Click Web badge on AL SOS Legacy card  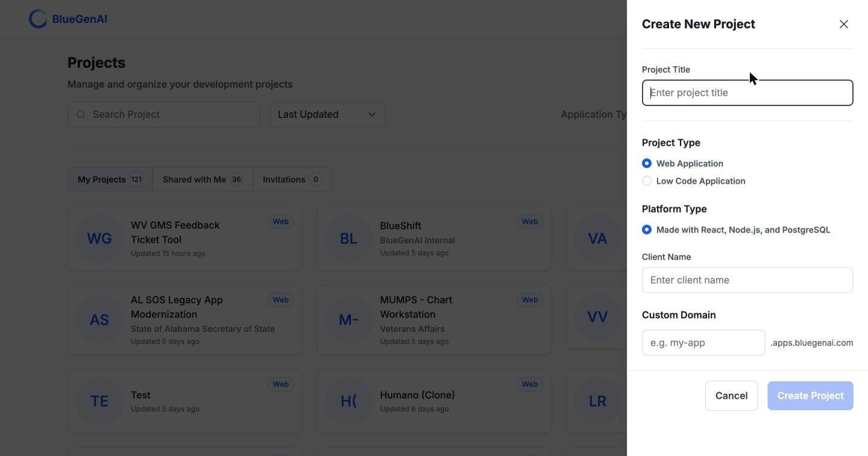click(280, 300)
